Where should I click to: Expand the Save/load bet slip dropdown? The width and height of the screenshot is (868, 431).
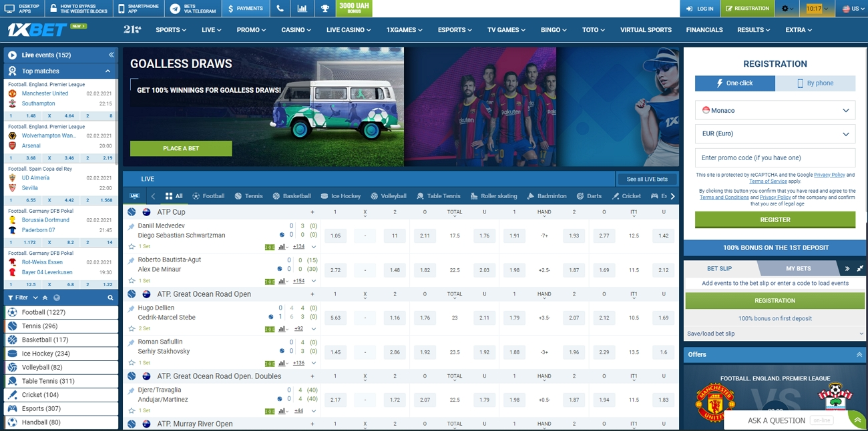[x=775, y=334]
